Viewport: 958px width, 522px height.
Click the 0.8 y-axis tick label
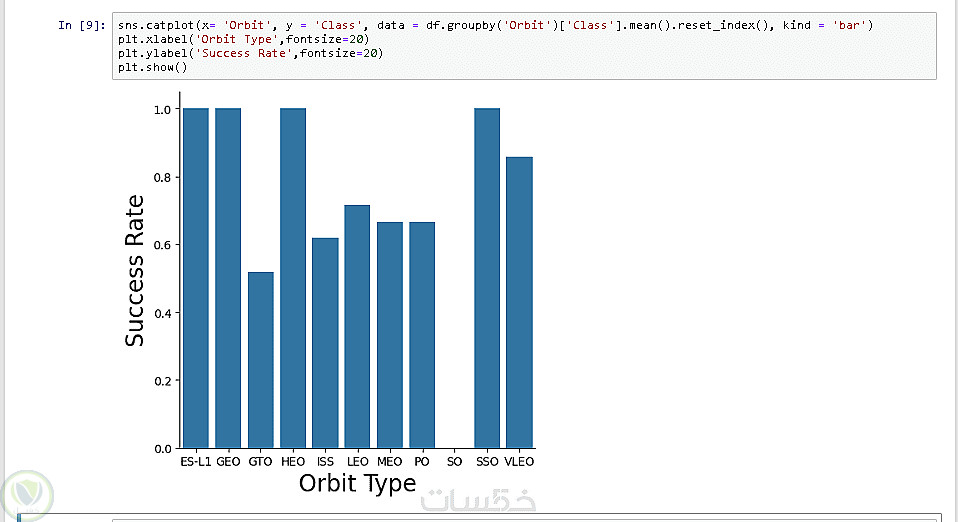(x=163, y=177)
